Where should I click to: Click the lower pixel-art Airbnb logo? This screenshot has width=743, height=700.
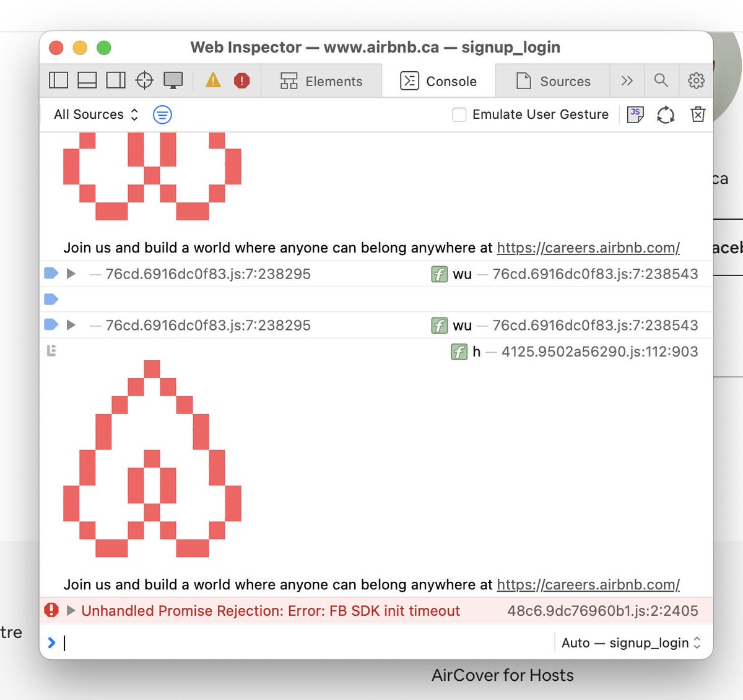(152, 459)
